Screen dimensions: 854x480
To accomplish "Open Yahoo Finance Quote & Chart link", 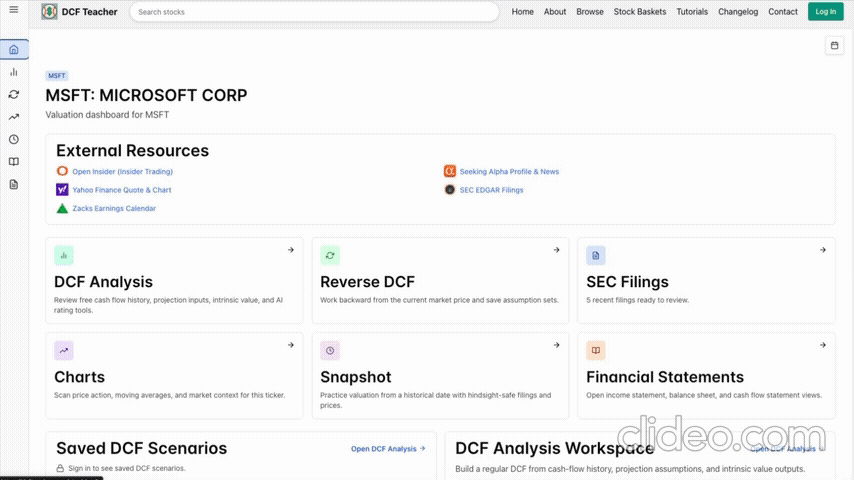I will coord(122,190).
